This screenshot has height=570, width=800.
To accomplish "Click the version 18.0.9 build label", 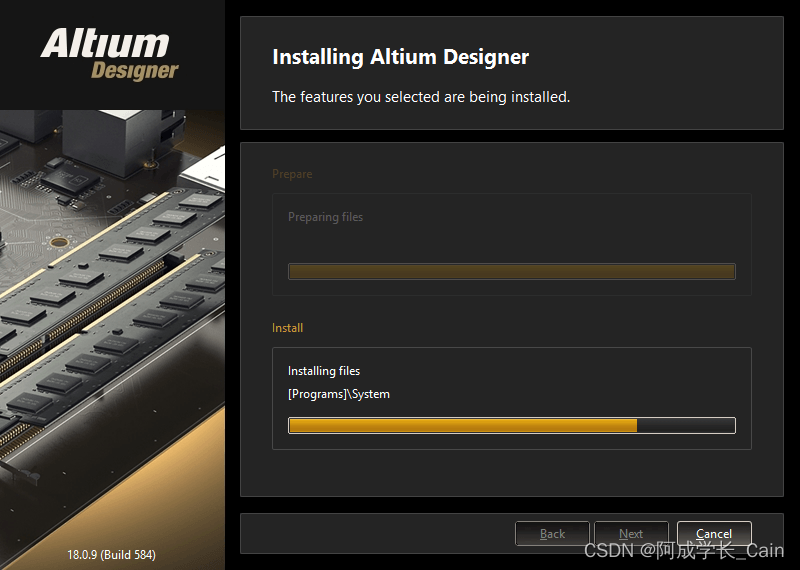I will 112,554.
